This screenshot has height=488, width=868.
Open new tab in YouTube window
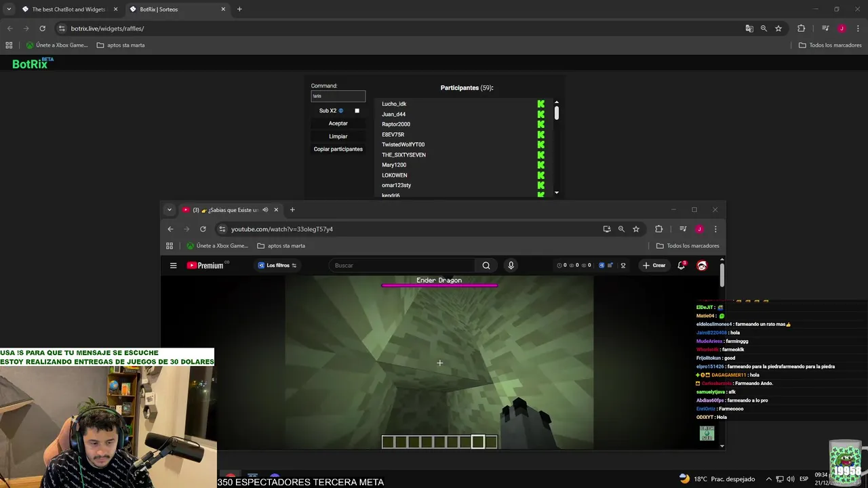click(292, 209)
